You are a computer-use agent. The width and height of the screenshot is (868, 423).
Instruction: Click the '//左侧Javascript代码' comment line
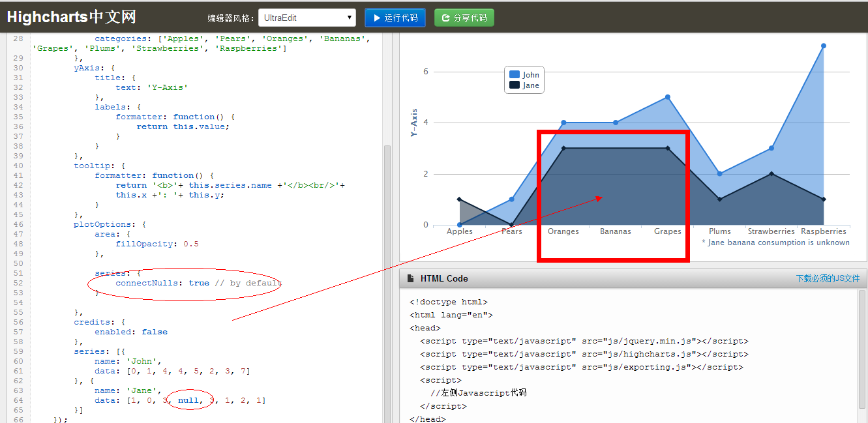point(479,393)
